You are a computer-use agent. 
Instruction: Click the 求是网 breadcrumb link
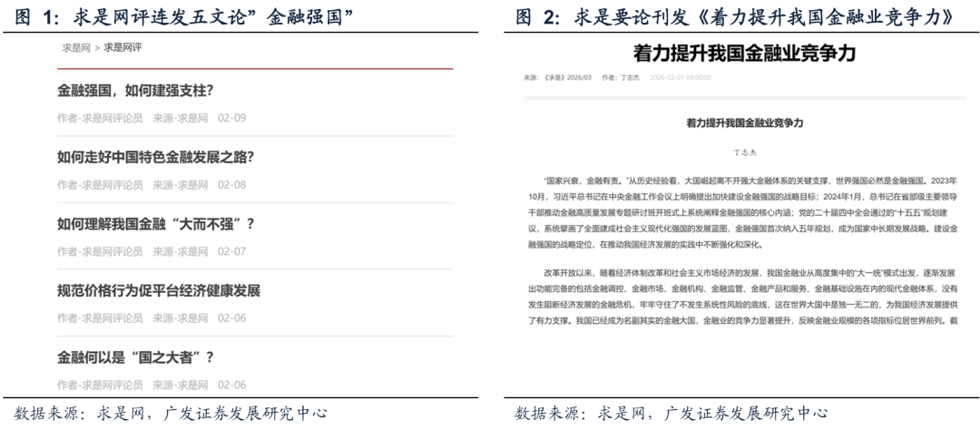coord(76,48)
